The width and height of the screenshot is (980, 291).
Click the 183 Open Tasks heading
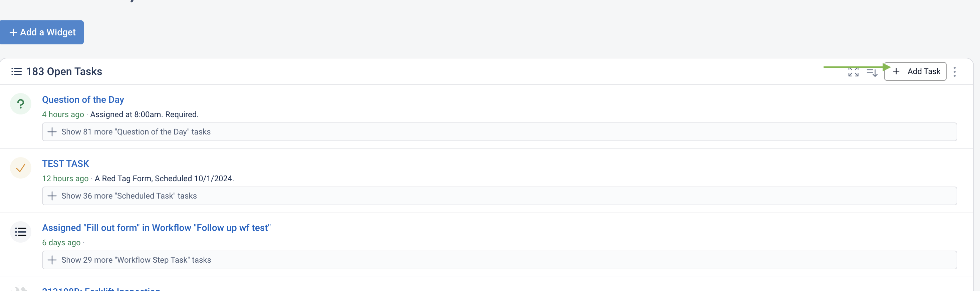pos(64,71)
